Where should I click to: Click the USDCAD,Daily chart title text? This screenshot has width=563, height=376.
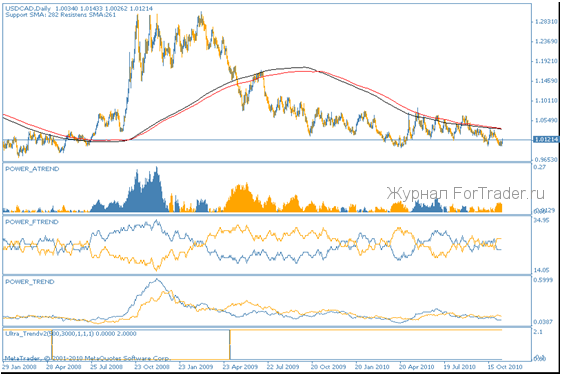[28, 9]
